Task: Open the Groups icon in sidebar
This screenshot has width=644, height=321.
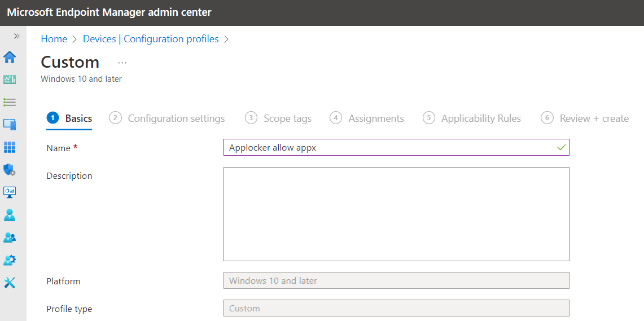Action: click(10, 238)
